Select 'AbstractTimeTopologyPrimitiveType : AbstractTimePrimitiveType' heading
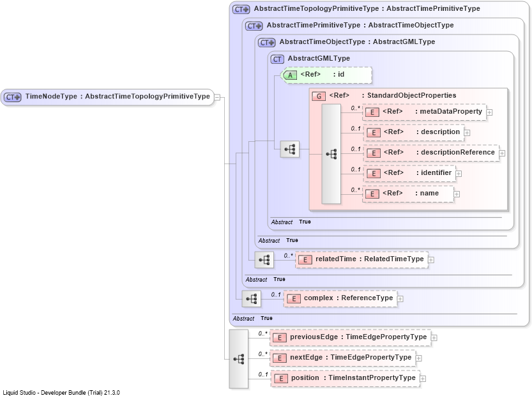This screenshot has width=532, height=396. click(x=367, y=8)
